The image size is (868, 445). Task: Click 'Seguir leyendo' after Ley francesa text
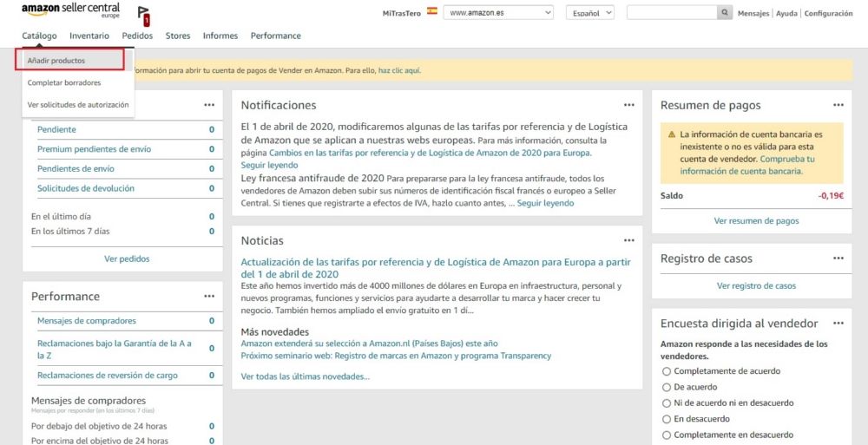pos(545,203)
